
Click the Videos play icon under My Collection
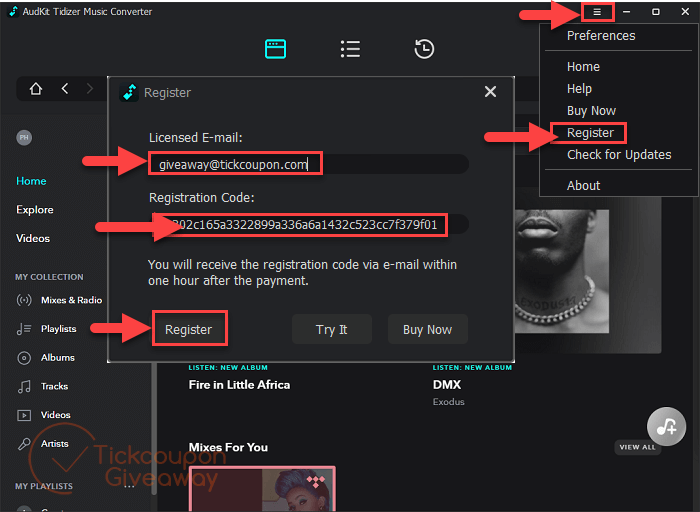(24, 415)
